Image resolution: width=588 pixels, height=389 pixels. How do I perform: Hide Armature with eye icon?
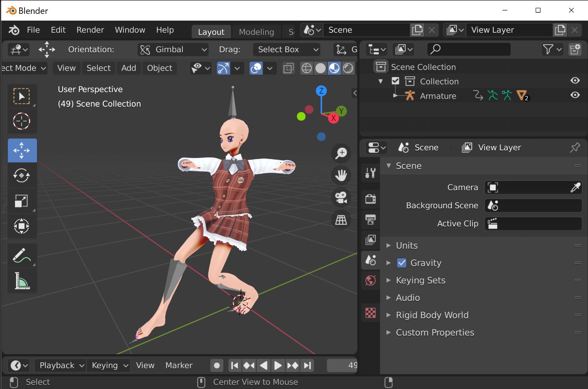tap(575, 95)
